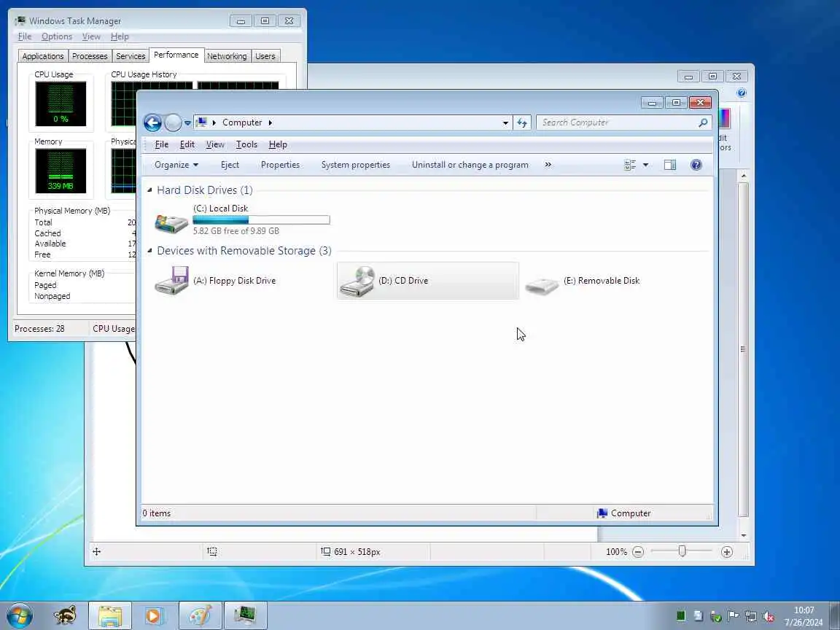This screenshot has width=840, height=630.
Task: Select the (A:) Floppy Disk Drive icon
Action: click(171, 280)
